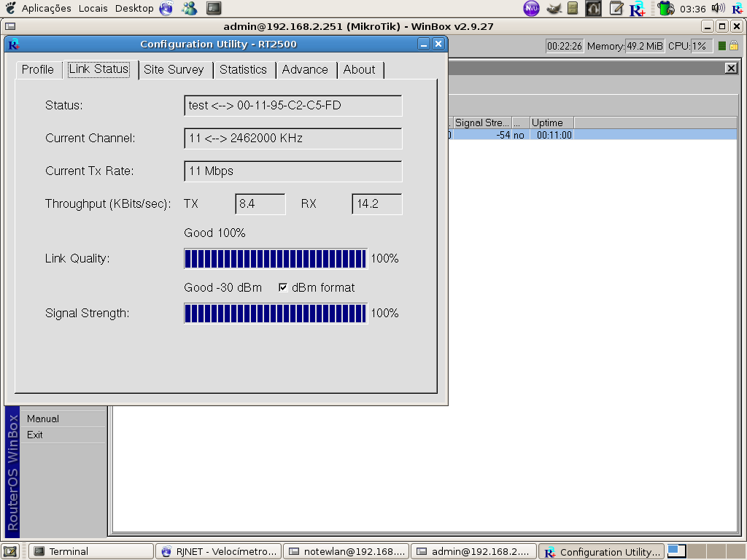Open the Aplicações menu
Screen dimensions: 747x560
tap(46, 8)
